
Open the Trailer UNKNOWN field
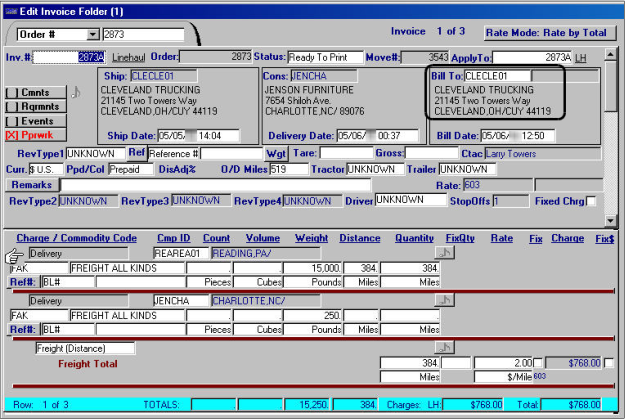(x=468, y=169)
